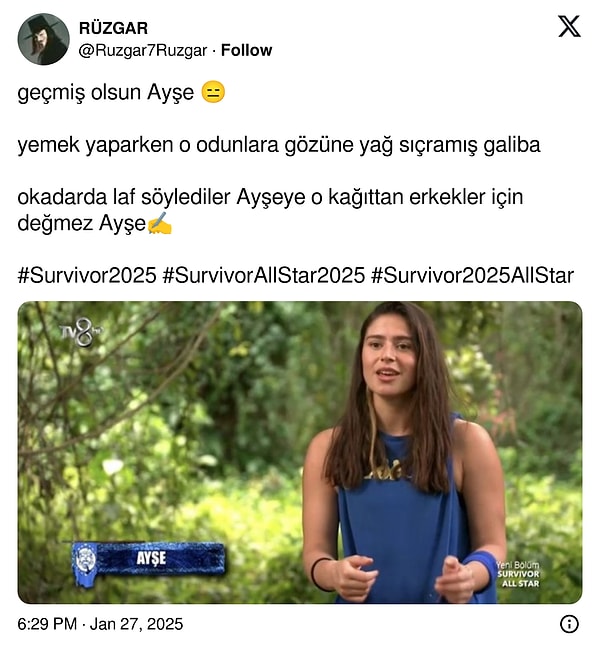Click the tweet timestamp 6:29 PM
Image resolution: width=600 pixels, height=654 pixels.
coord(47,624)
